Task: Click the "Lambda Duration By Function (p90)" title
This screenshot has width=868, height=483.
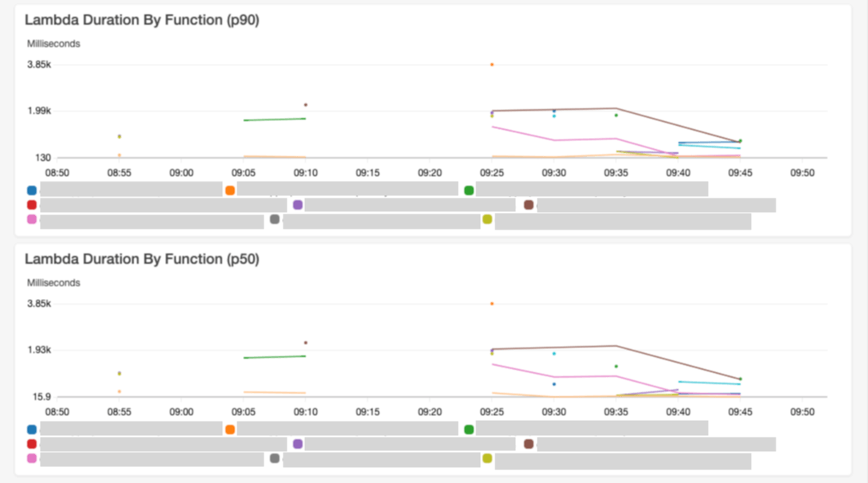Action: (x=142, y=21)
